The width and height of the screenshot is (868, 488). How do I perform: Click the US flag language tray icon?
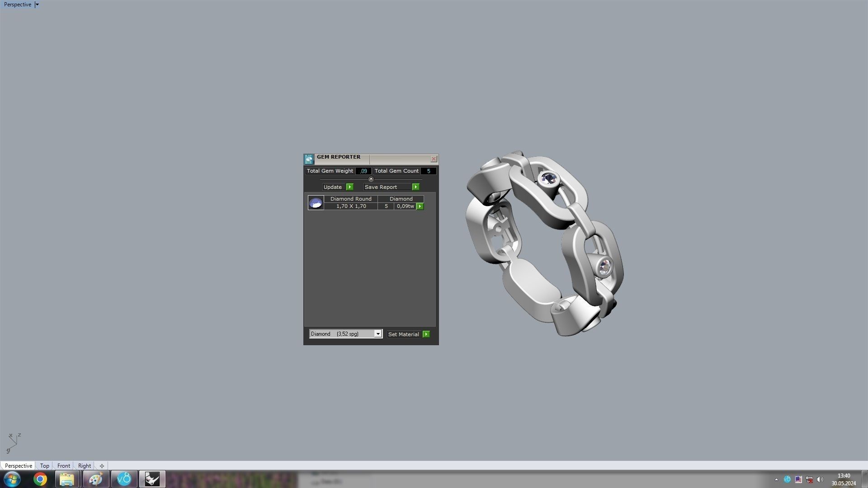coord(798,479)
